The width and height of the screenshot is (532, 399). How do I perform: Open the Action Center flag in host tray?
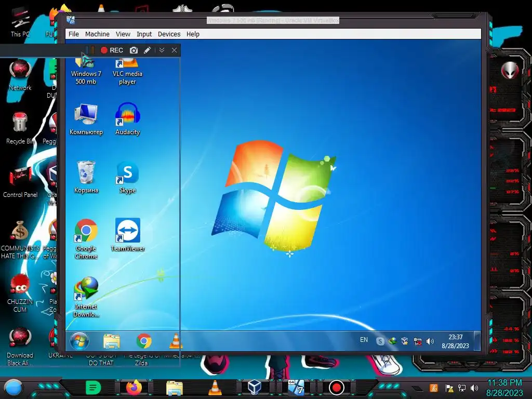coord(449,388)
